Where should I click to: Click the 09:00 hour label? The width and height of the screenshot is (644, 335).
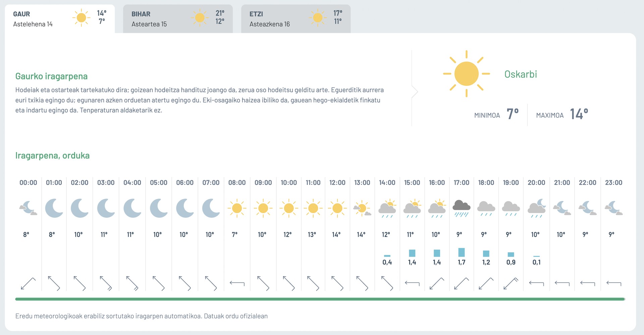click(263, 183)
